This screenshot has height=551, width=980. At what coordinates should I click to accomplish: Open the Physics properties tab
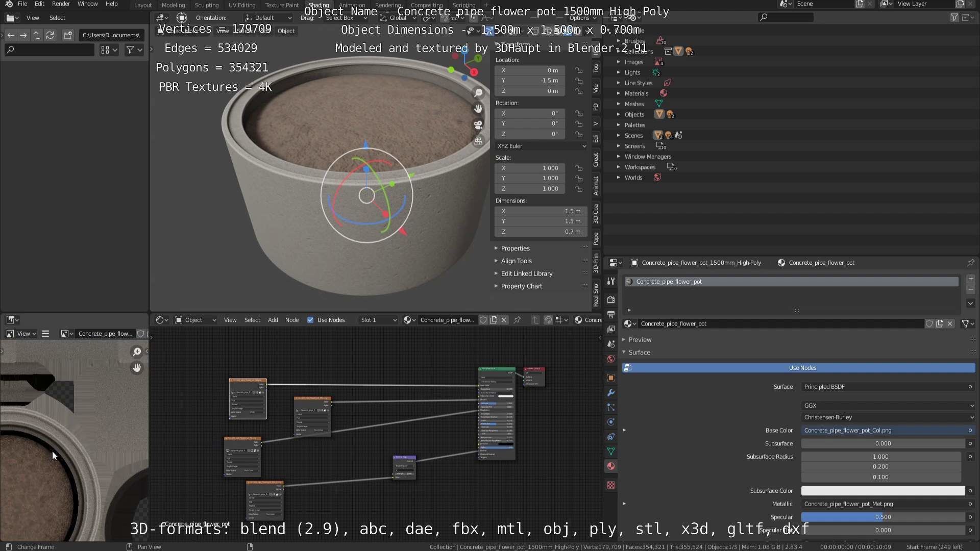[611, 422]
